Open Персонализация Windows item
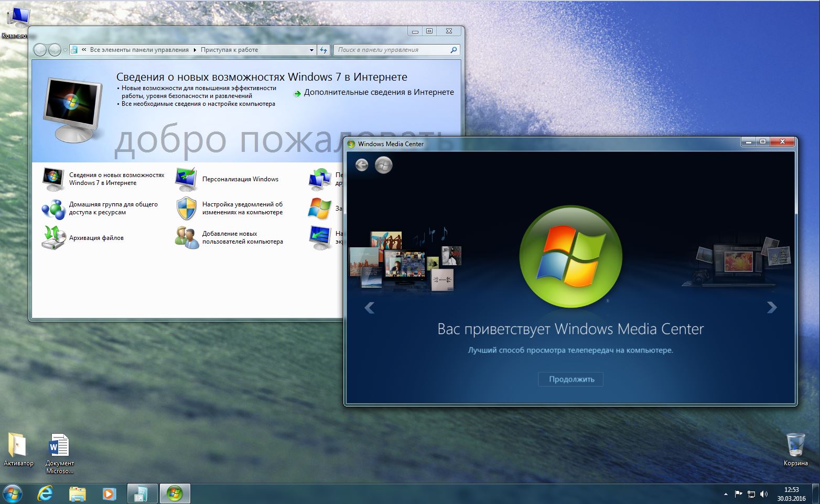 [x=240, y=179]
